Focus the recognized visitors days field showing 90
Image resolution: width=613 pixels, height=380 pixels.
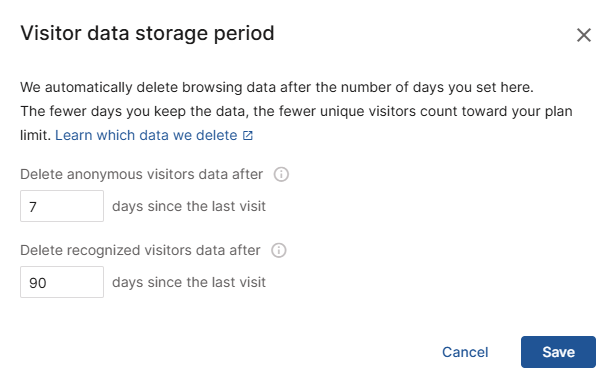pyautogui.click(x=62, y=282)
